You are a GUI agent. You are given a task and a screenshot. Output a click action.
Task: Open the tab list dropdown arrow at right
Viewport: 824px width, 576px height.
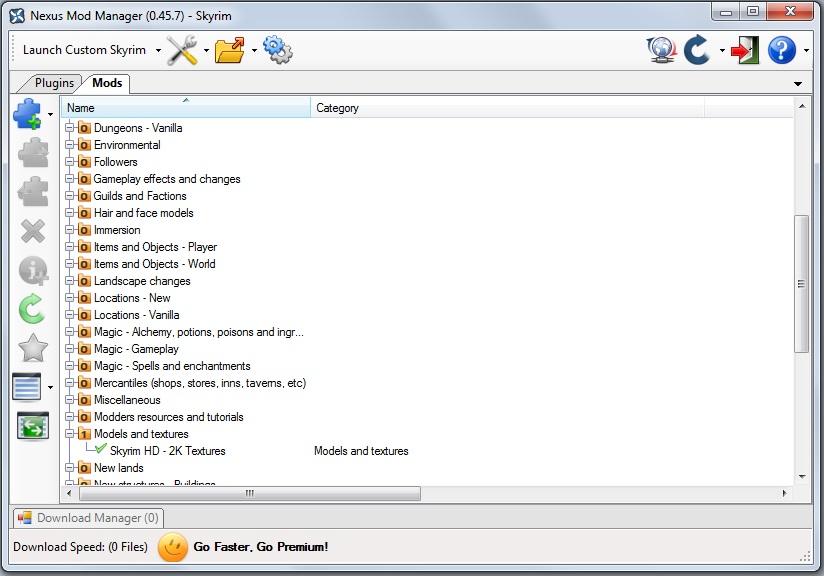[798, 84]
